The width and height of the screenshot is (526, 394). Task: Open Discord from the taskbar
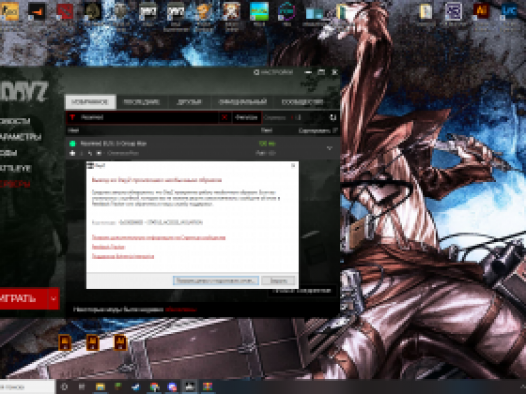tap(172, 387)
